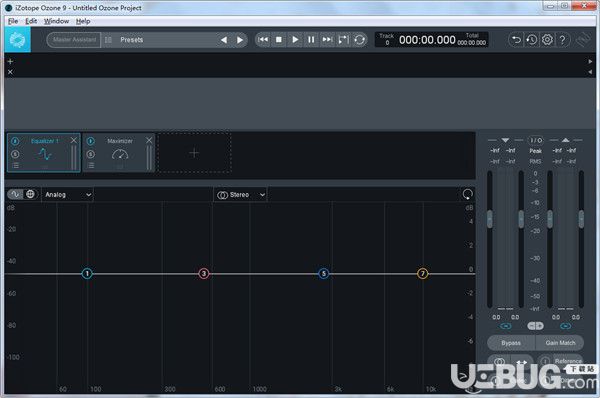
Task: Switch to EQ curve view icon
Action: [15, 194]
